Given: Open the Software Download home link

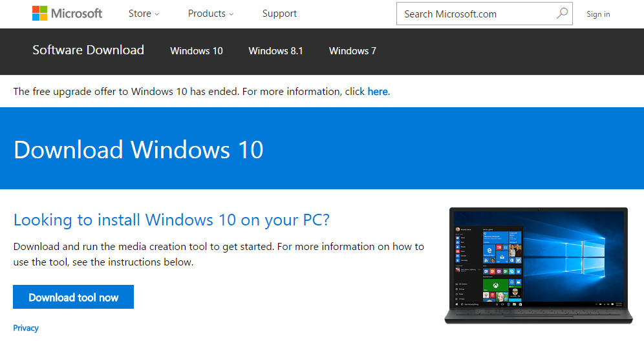Looking at the screenshot, I should point(89,50).
